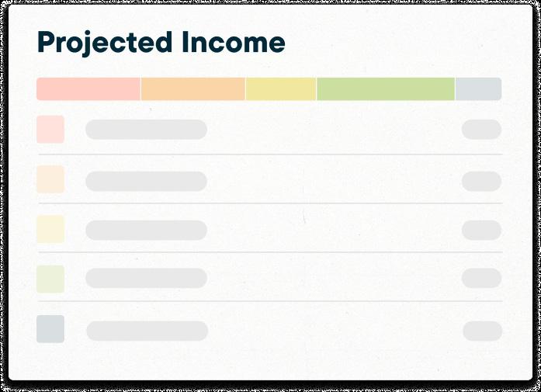Click the green square legend icon
This screenshot has height=392, width=541.
coord(50,279)
